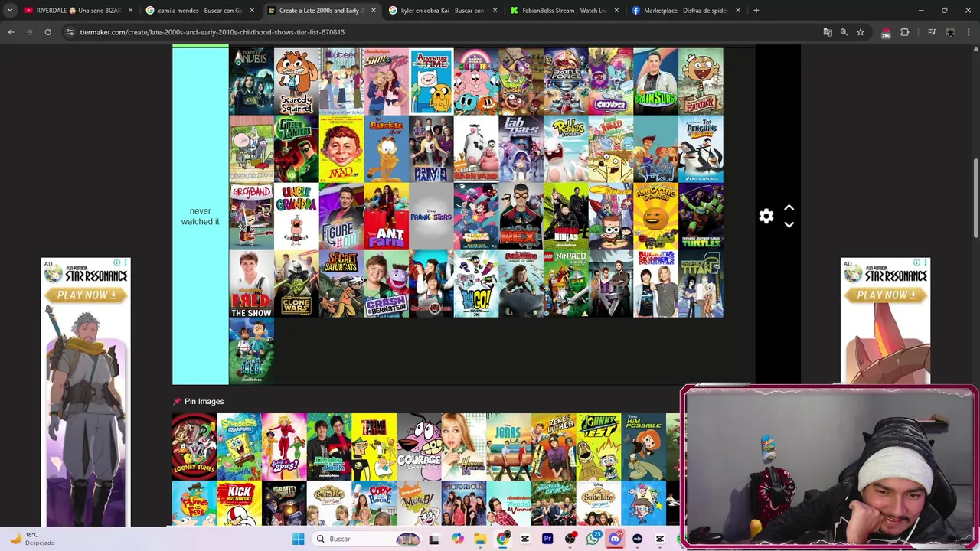The width and height of the screenshot is (980, 551).
Task: Click the Pin Images label
Action: click(204, 401)
